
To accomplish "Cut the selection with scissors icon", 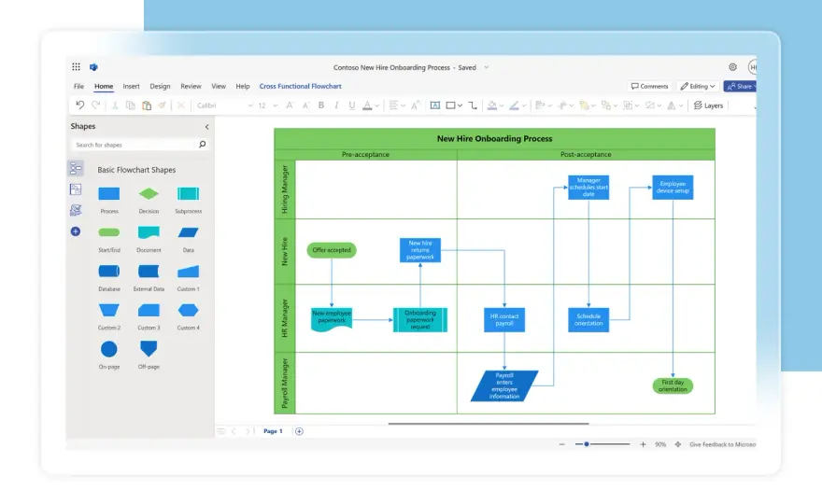I will click(115, 105).
